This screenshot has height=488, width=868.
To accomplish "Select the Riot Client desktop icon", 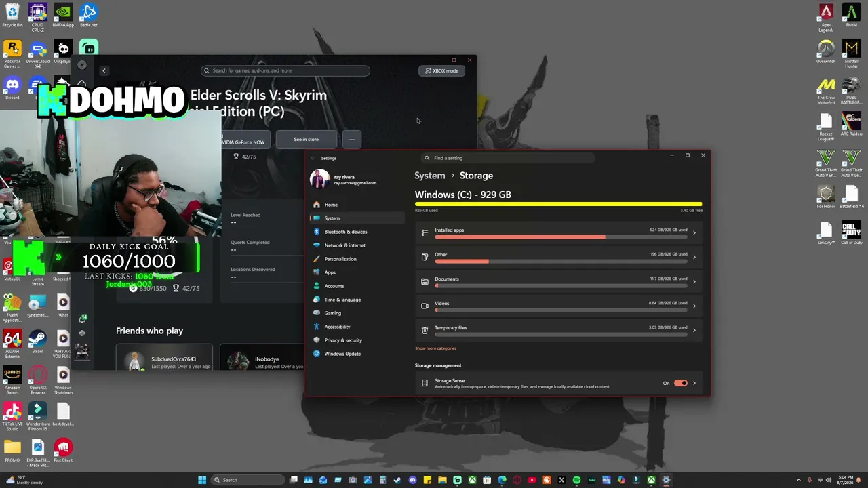I will pyautogui.click(x=63, y=451).
